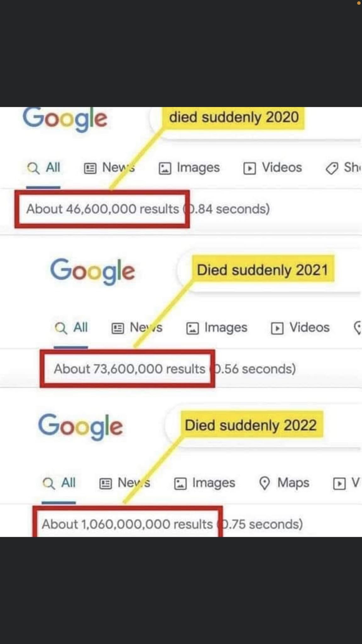Switch to Images tab in 2022 search

tap(213, 483)
